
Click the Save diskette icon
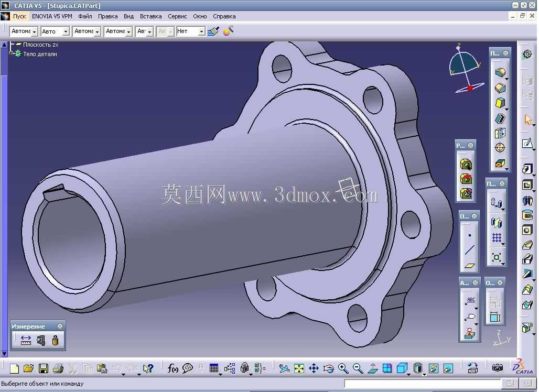click(44, 368)
